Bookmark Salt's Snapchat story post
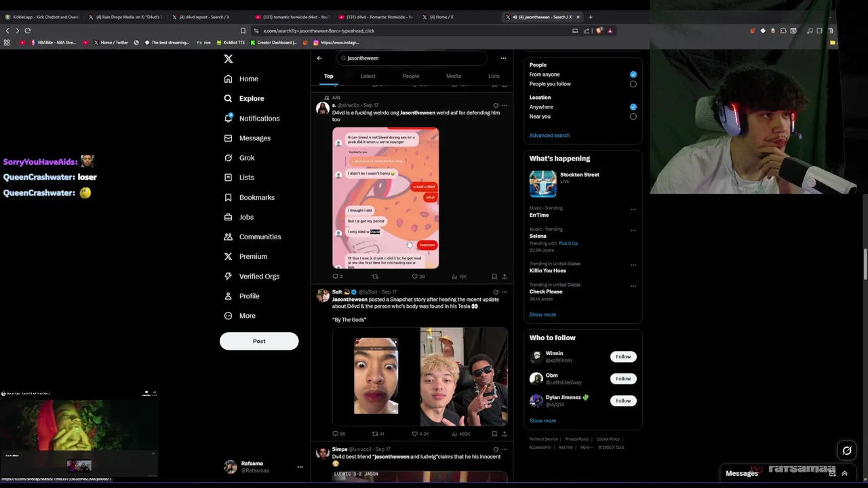The height and width of the screenshot is (488, 868). tap(494, 434)
